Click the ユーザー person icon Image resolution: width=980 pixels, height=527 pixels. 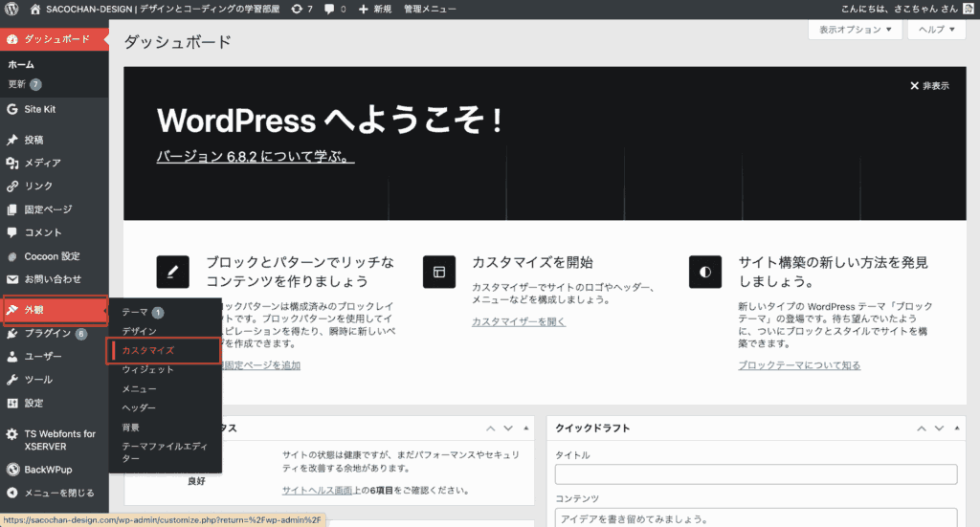click(x=11, y=357)
